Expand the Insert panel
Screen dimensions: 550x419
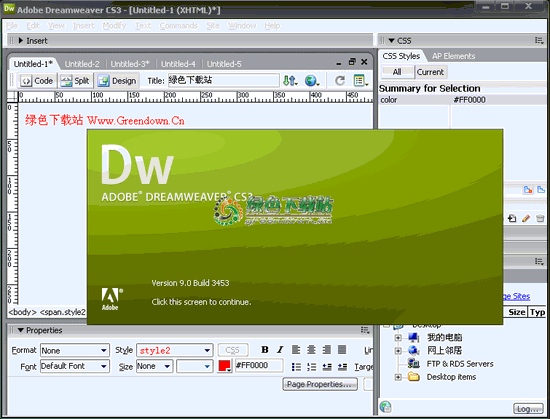click(21, 41)
